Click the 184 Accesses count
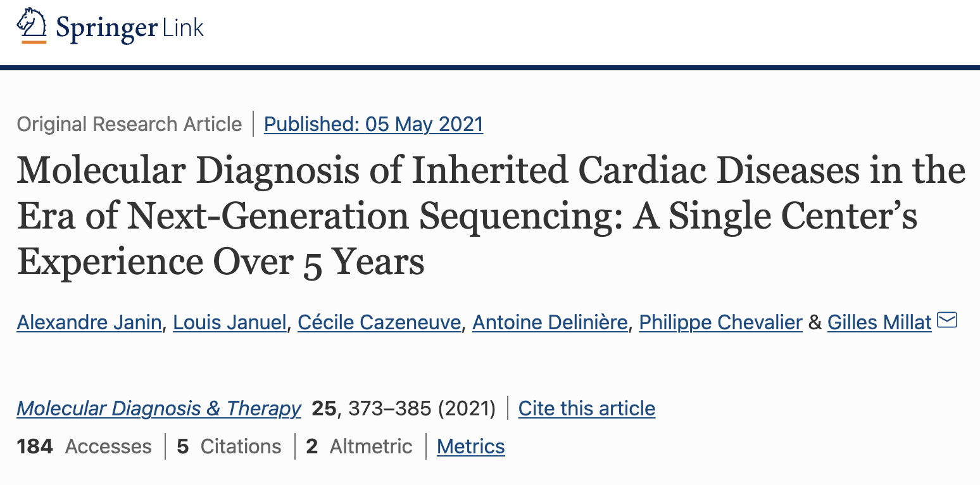This screenshot has height=485, width=980. 84,446
